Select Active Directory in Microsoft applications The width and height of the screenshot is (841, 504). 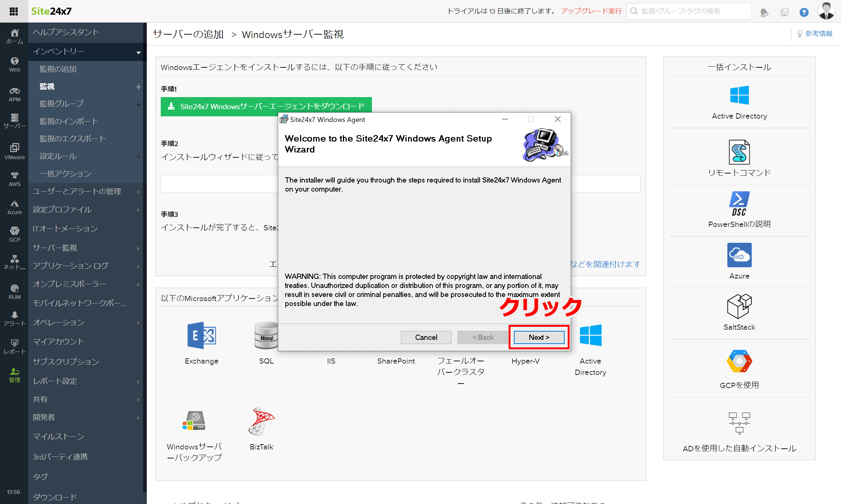coord(590,335)
